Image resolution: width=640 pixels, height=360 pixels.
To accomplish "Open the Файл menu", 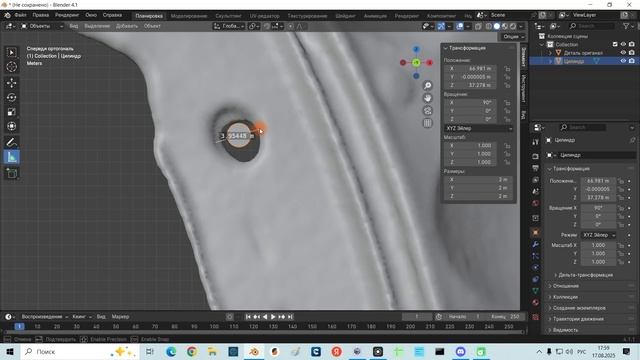I will (x=20, y=15).
